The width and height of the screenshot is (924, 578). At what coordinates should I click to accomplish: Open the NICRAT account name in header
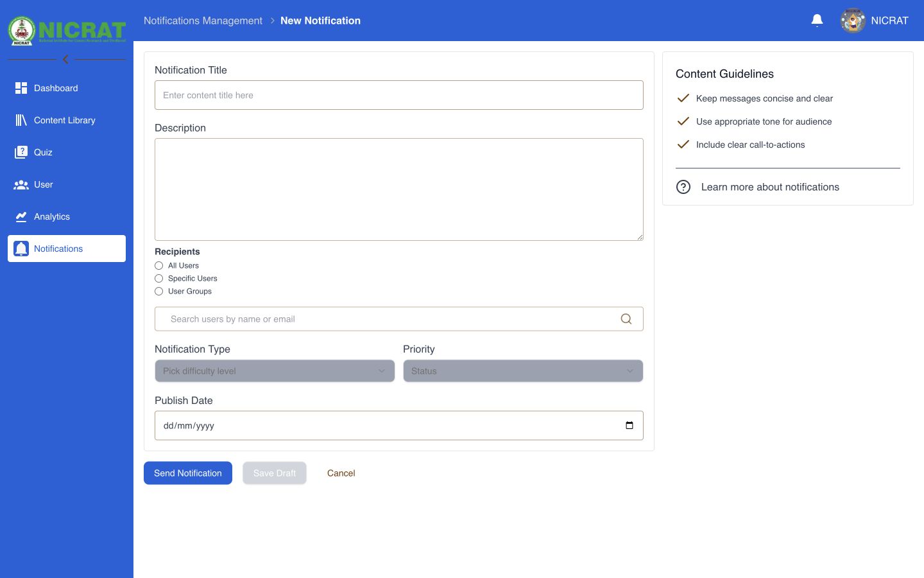click(889, 21)
